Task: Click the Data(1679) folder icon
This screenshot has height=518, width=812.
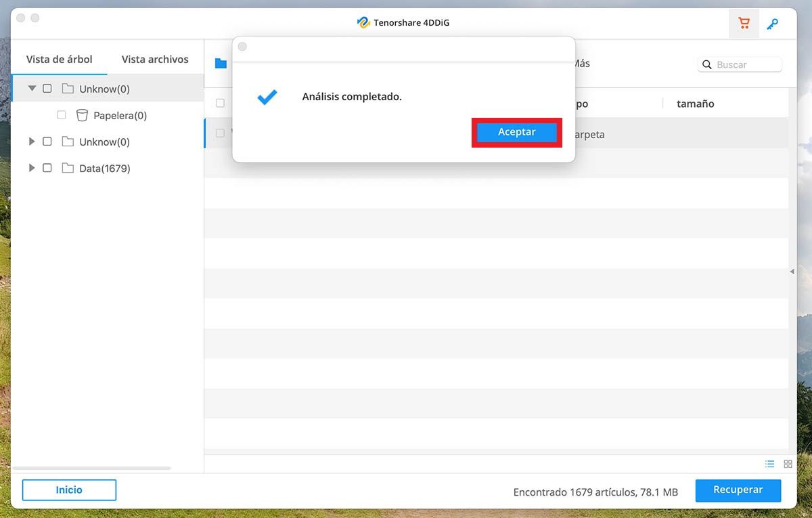Action: (68, 168)
